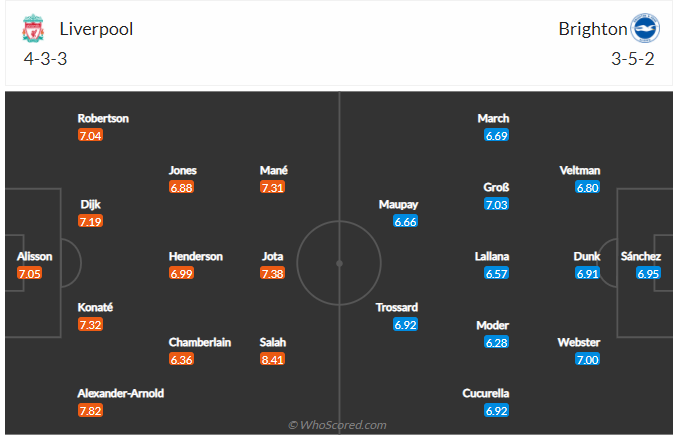Image resolution: width=674 pixels, height=435 pixels.
Task: Select the player name Henderson
Action: coord(196,256)
